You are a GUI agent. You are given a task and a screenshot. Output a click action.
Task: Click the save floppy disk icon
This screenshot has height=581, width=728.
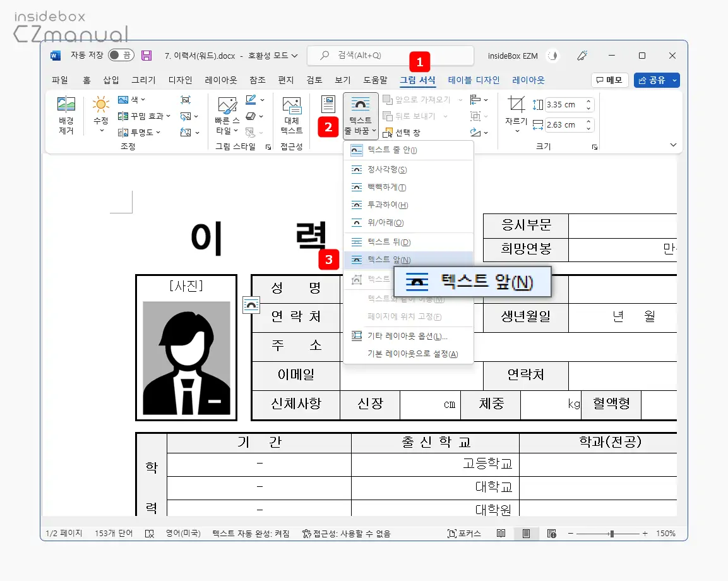(x=146, y=56)
